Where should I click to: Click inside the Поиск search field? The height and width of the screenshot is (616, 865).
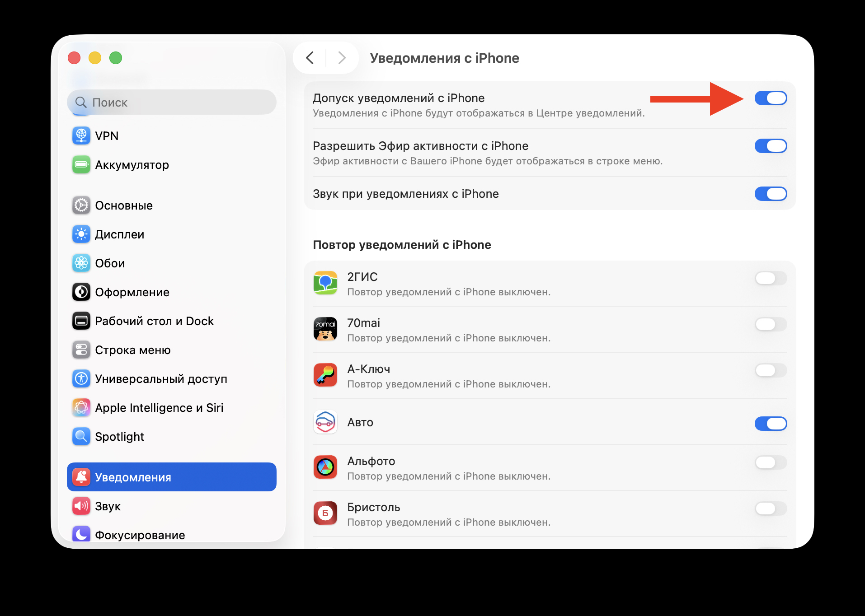(x=172, y=103)
